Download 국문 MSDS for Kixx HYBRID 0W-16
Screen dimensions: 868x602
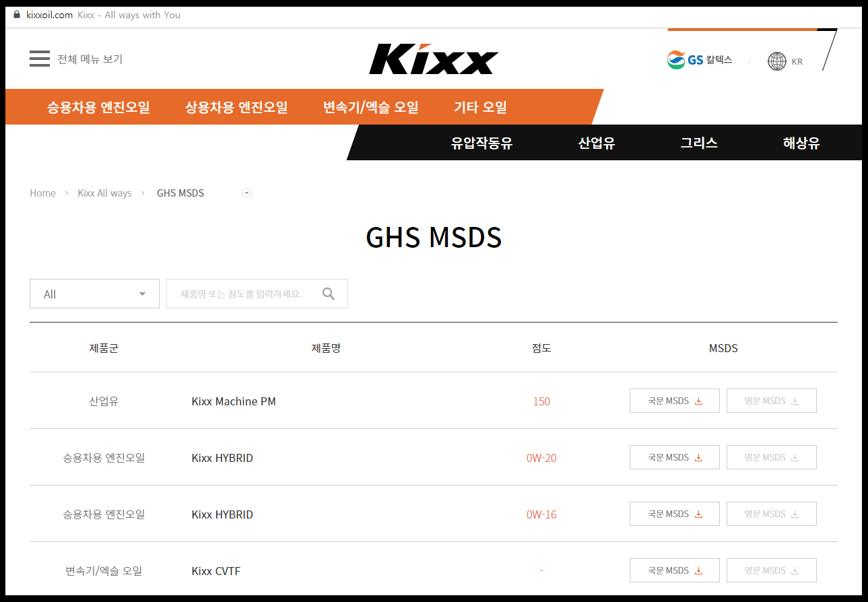pyautogui.click(x=675, y=514)
